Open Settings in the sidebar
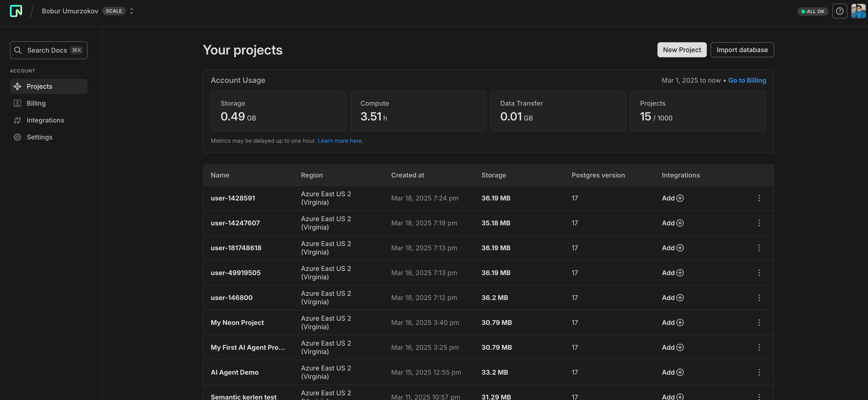 tap(48, 137)
